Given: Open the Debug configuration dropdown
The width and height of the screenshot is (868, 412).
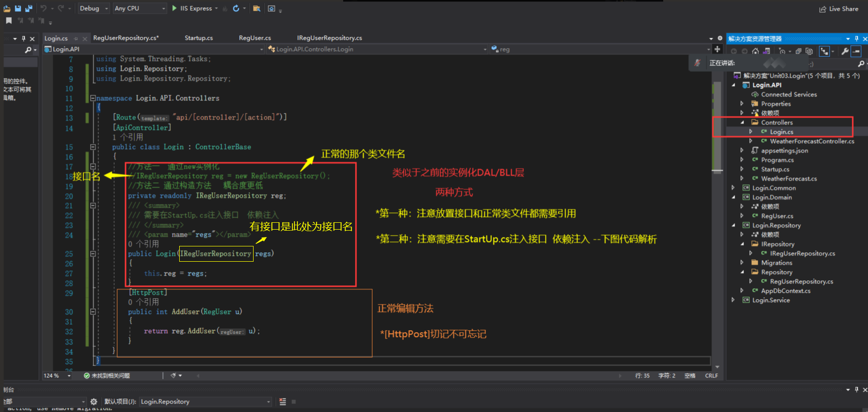Looking at the screenshot, I should tap(94, 8).
